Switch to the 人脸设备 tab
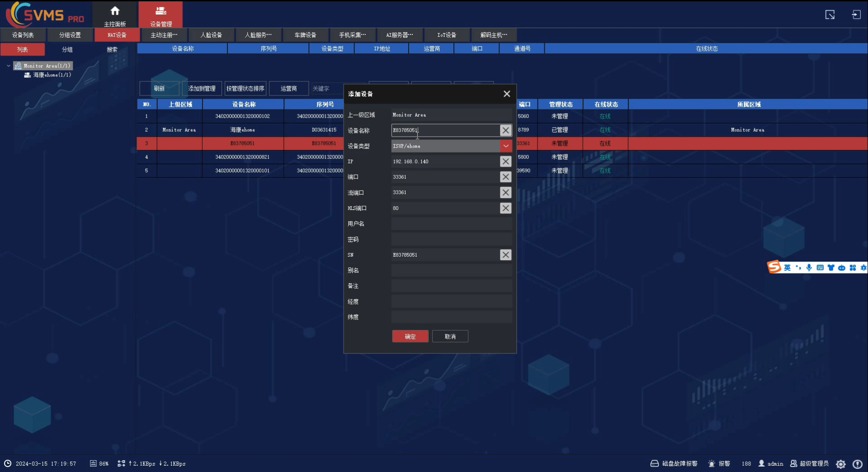Image resolution: width=868 pixels, height=472 pixels. [x=211, y=35]
